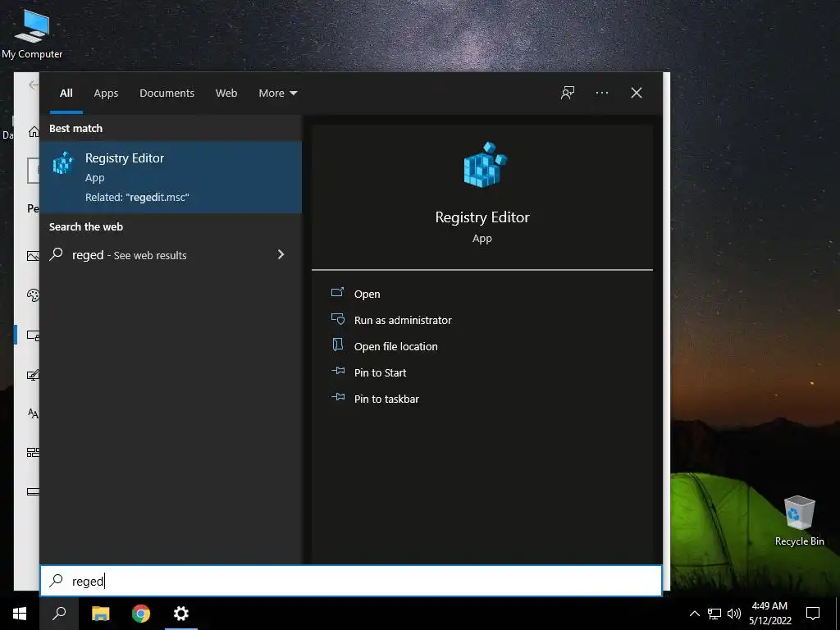840x630 pixels.
Task: Open the Windows Start button
Action: click(20, 614)
